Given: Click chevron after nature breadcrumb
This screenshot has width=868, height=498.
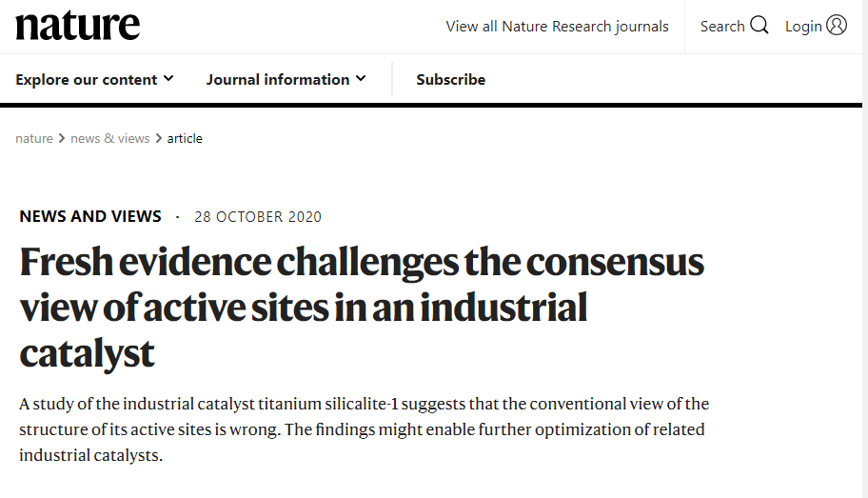Looking at the screenshot, I should point(62,138).
